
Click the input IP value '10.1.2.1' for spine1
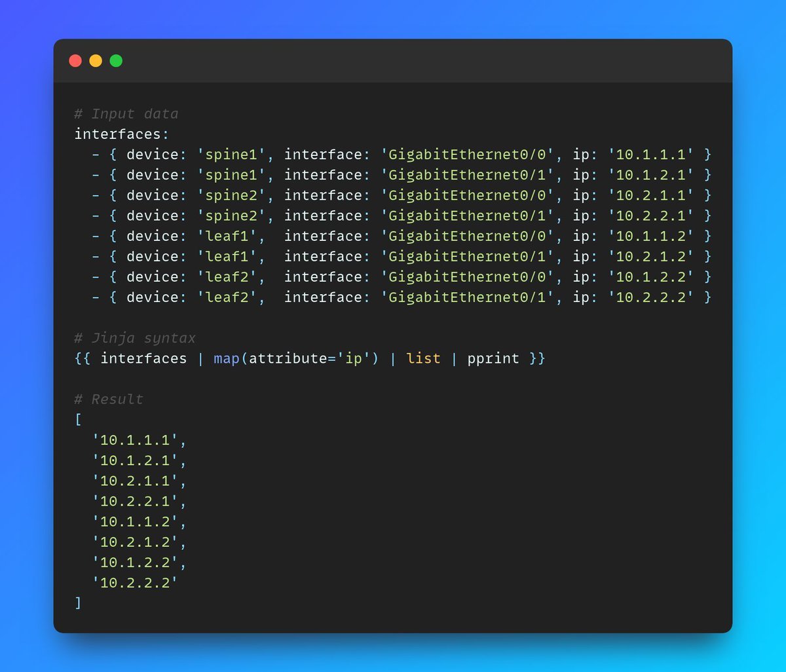click(651, 175)
